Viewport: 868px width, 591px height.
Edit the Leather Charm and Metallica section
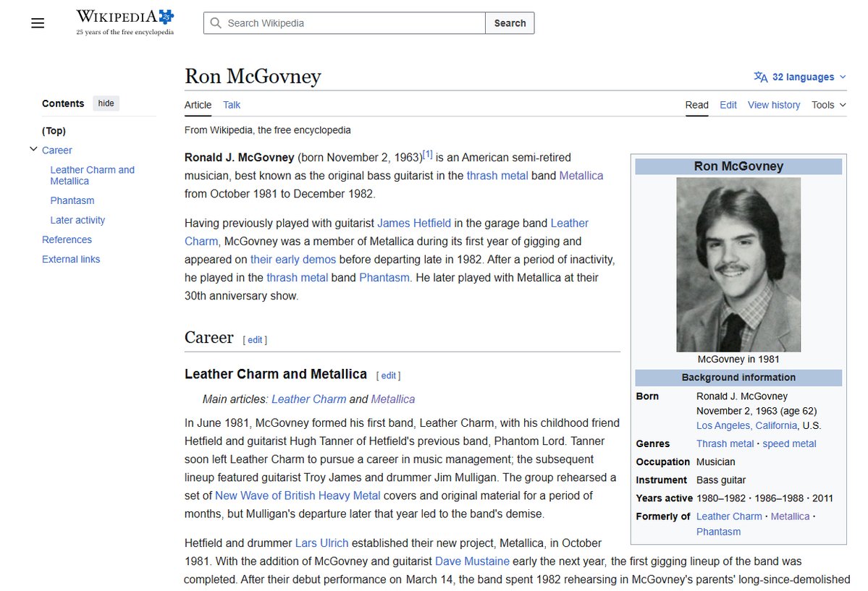pyautogui.click(x=389, y=375)
